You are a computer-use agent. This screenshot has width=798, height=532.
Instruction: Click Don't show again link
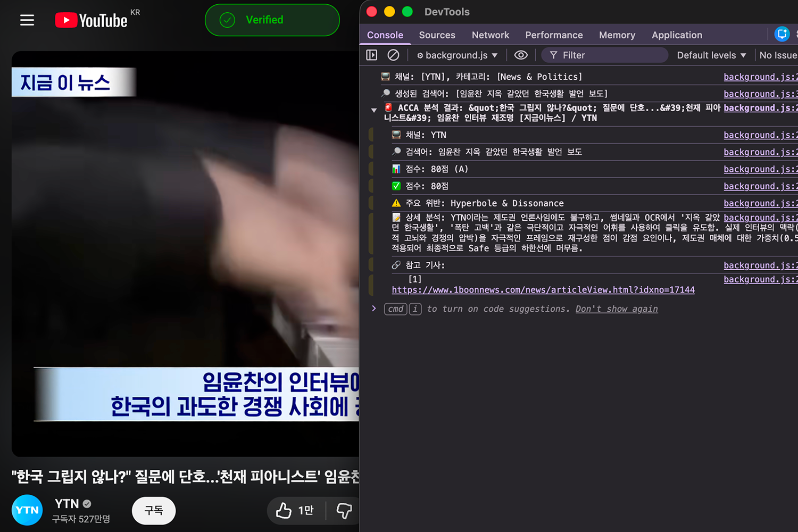tap(617, 309)
